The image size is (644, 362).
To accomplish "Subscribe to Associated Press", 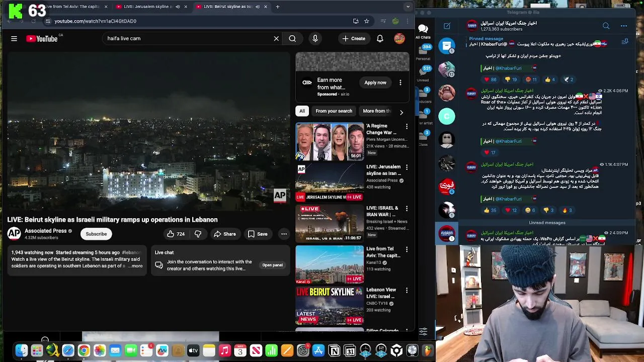I will (x=96, y=234).
